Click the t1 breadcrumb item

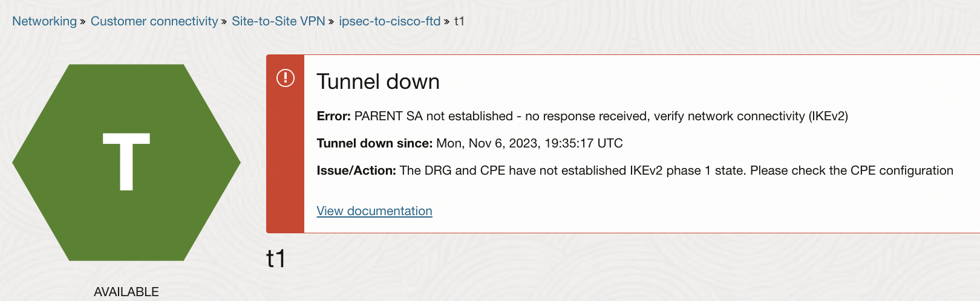click(459, 21)
